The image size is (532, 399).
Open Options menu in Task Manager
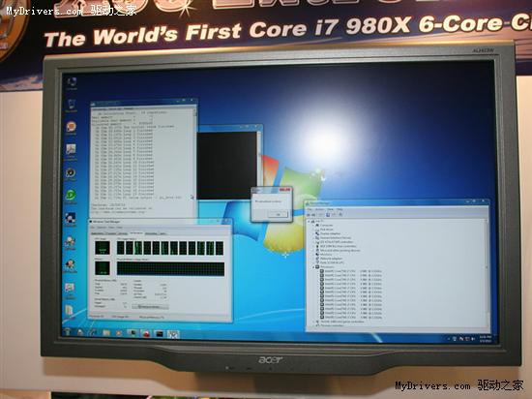click(x=102, y=228)
